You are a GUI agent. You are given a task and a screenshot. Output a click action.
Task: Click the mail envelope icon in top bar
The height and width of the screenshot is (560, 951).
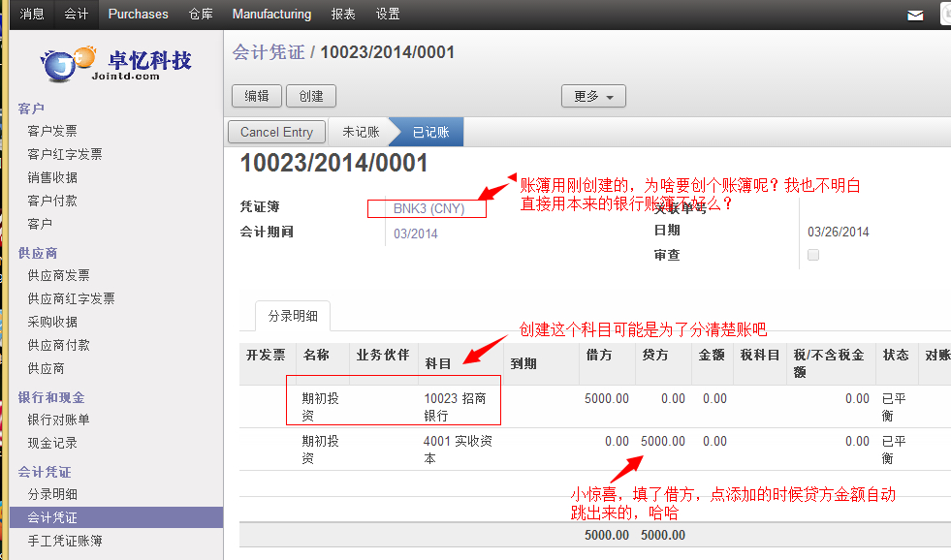tap(914, 16)
